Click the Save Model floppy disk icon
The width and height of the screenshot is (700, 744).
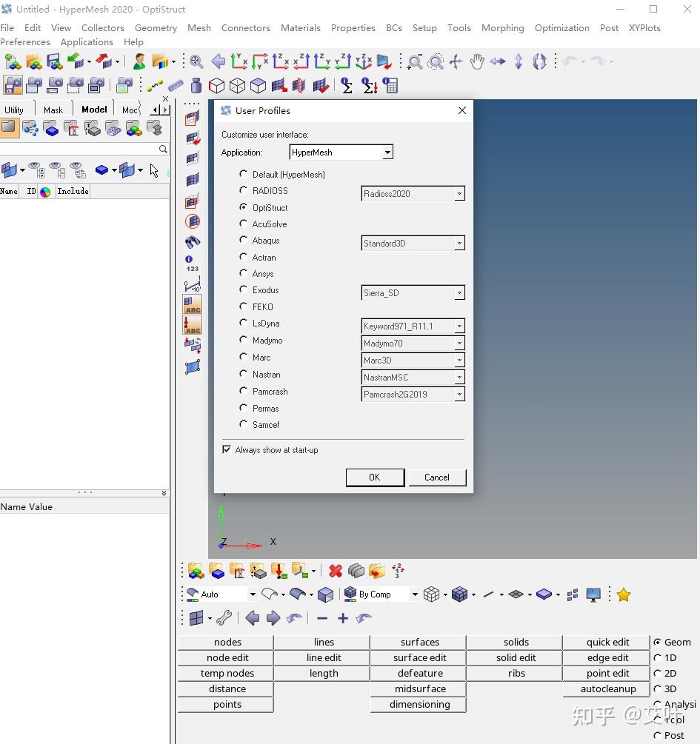54,62
